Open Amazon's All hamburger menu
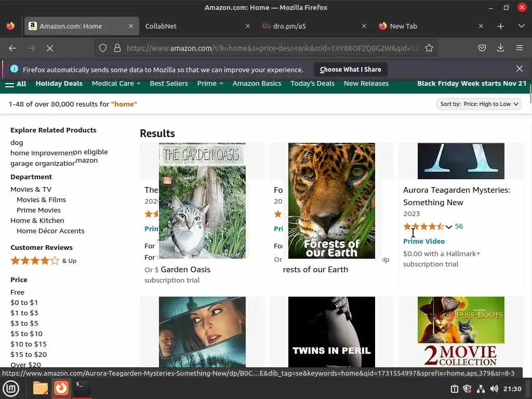This screenshot has width=532, height=399. pyautogui.click(x=16, y=84)
